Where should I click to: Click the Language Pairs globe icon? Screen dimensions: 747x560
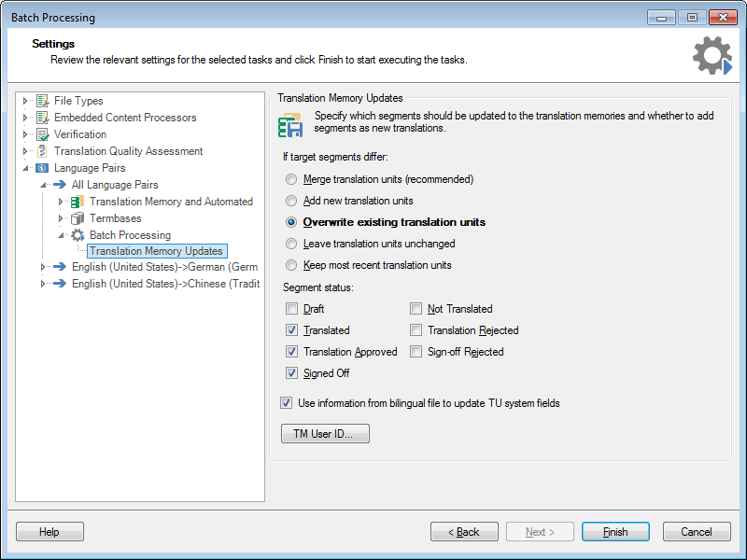pyautogui.click(x=42, y=168)
